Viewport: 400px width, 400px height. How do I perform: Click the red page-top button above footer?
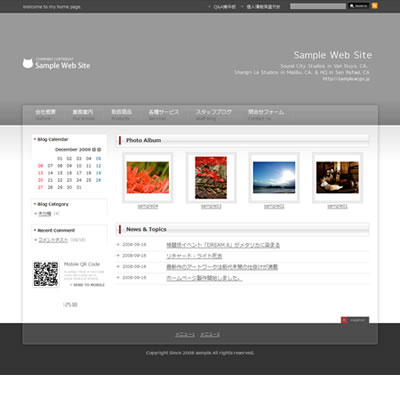click(355, 320)
